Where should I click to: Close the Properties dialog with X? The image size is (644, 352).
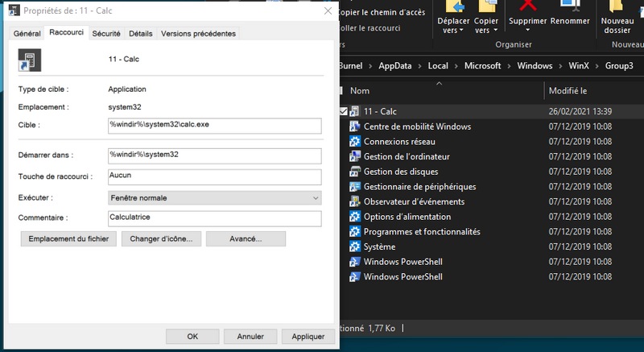(328, 11)
